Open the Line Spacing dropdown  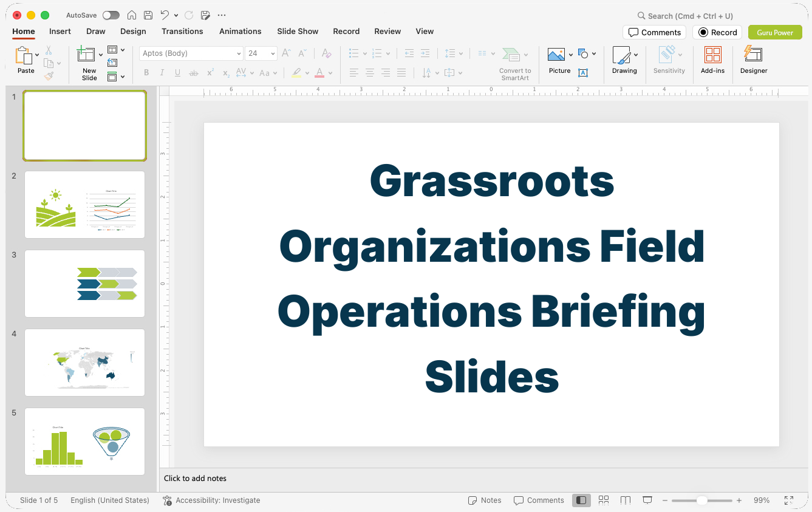[454, 53]
